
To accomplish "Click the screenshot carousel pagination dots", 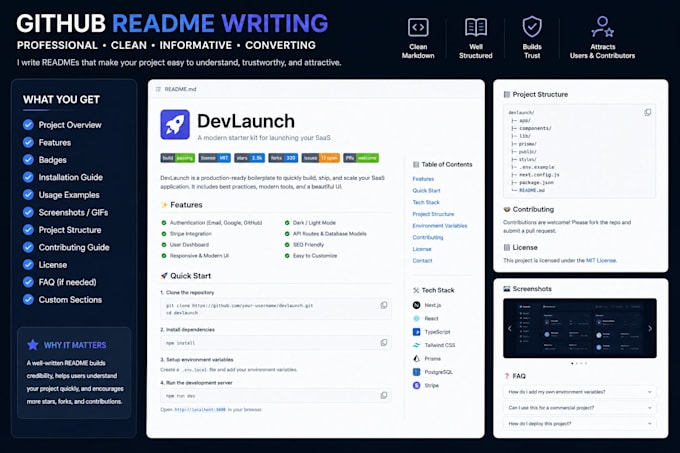I will pos(579,363).
